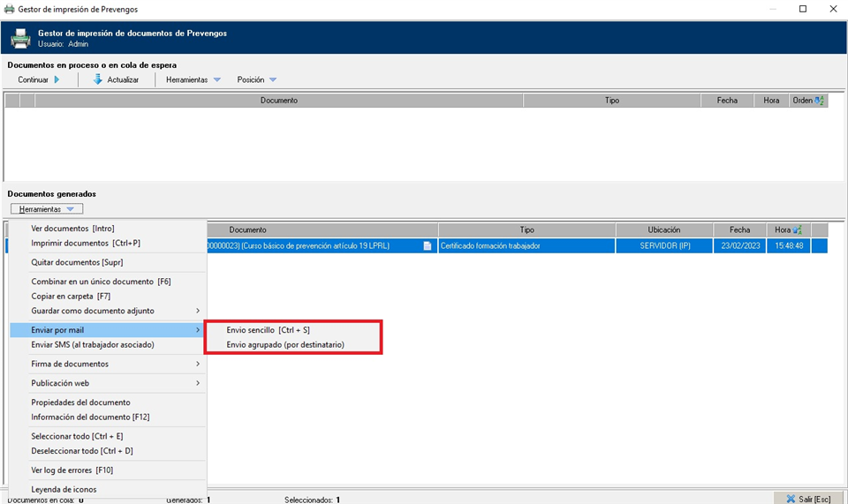Screen dimensions: 848x504
Task: Choose Envío sencillo from the mail submenu
Action: (268, 330)
